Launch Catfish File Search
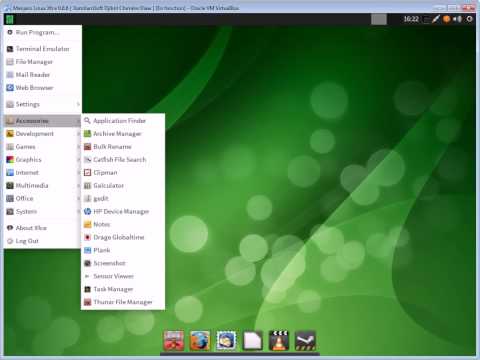The height and width of the screenshot is (360, 480). click(123, 160)
